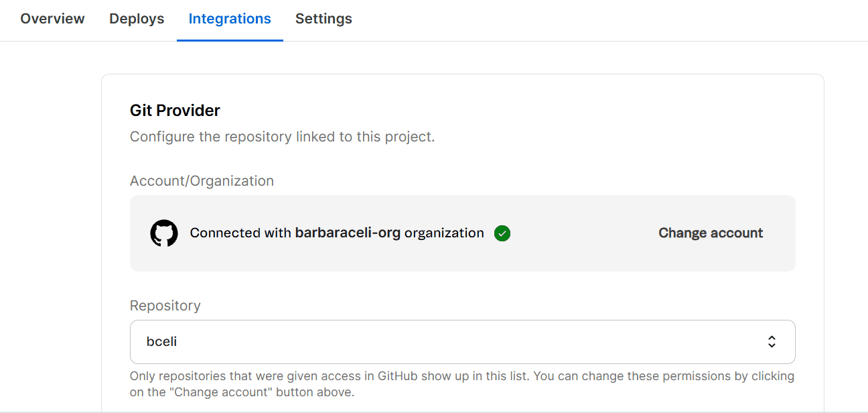Click the Git Provider heading

tap(175, 110)
